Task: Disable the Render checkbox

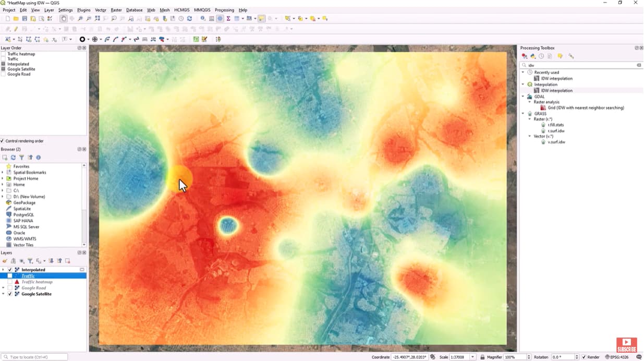Action: point(584,357)
